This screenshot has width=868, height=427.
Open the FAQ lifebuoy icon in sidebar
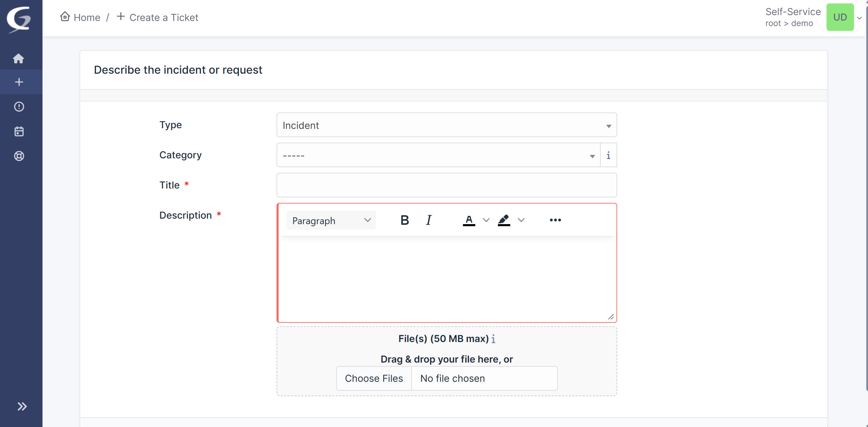coord(19,156)
